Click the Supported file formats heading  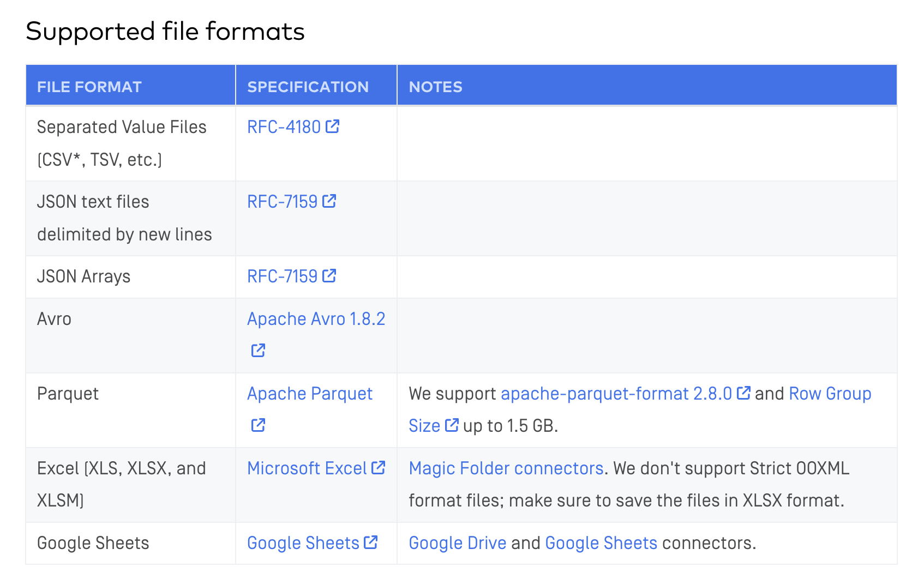click(165, 32)
